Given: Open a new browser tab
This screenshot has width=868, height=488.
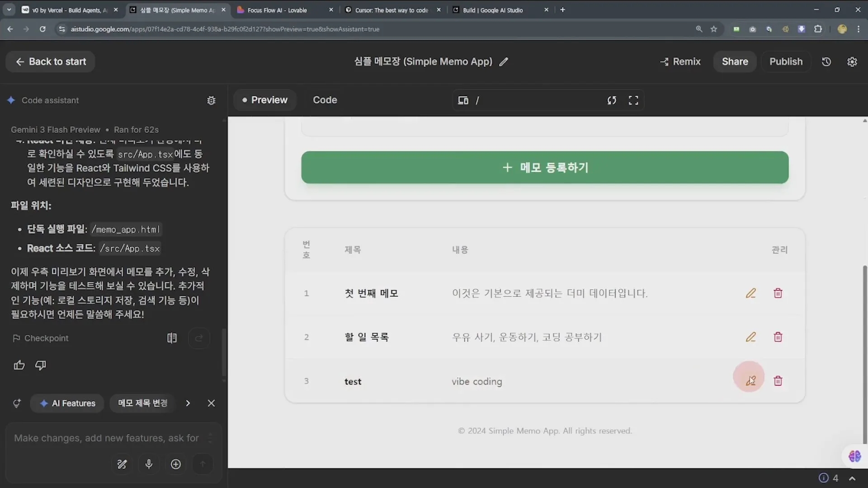Looking at the screenshot, I should (x=562, y=10).
